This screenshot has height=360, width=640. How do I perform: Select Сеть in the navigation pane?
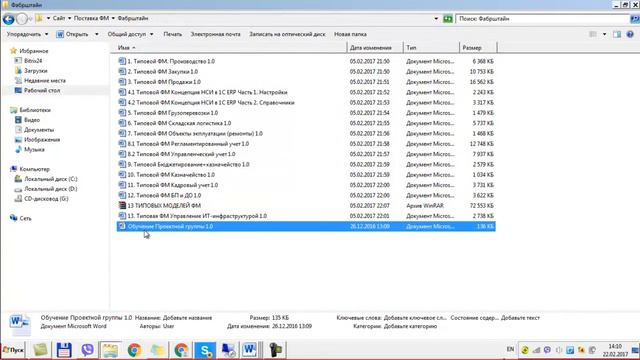tap(25, 218)
